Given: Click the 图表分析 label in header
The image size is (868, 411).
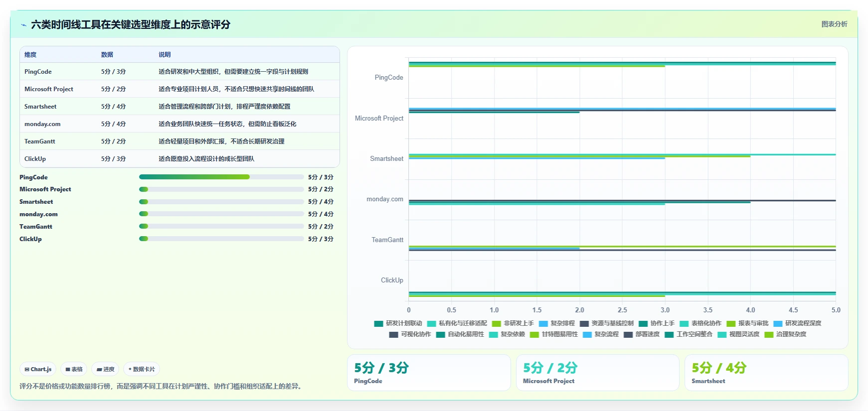Looking at the screenshot, I should click(x=834, y=24).
